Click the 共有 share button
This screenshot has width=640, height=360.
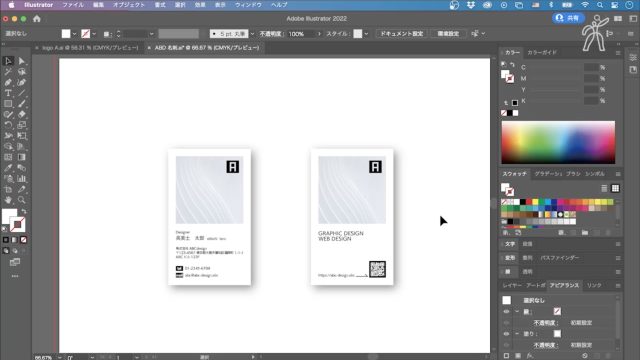[x=568, y=18]
